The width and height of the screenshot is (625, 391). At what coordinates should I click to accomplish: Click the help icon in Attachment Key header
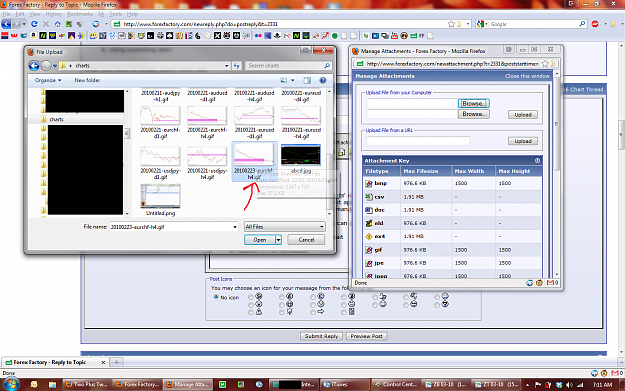point(537,161)
